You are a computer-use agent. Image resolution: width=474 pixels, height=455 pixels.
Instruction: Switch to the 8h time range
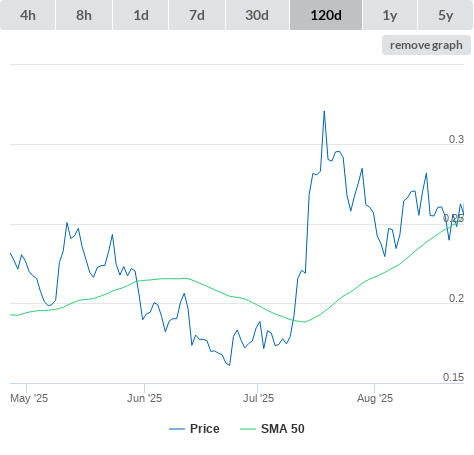tap(84, 15)
